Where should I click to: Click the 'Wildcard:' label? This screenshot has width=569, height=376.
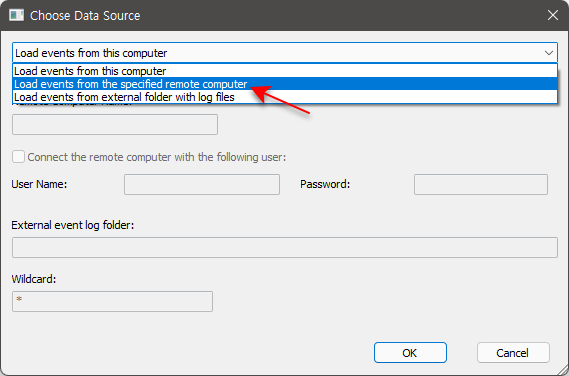coord(34,279)
